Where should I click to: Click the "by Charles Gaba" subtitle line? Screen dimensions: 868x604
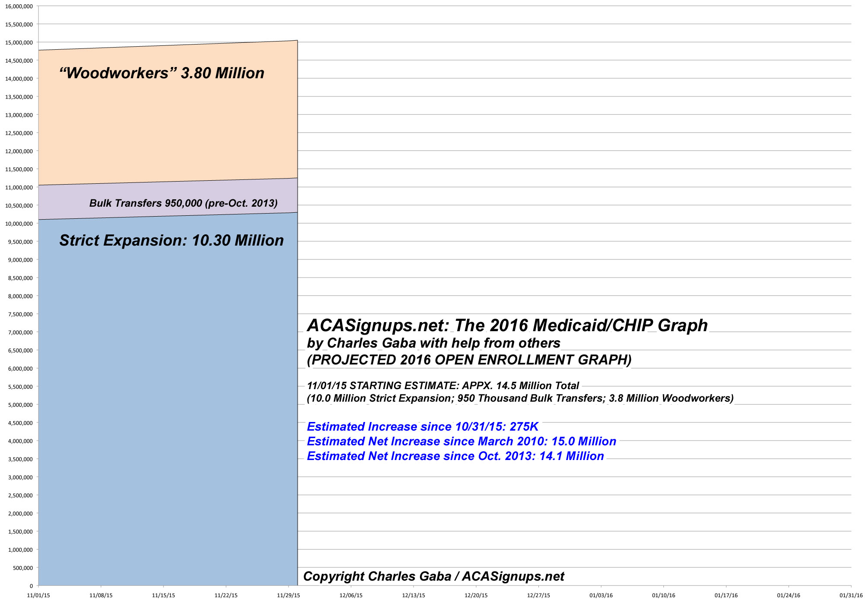433,343
